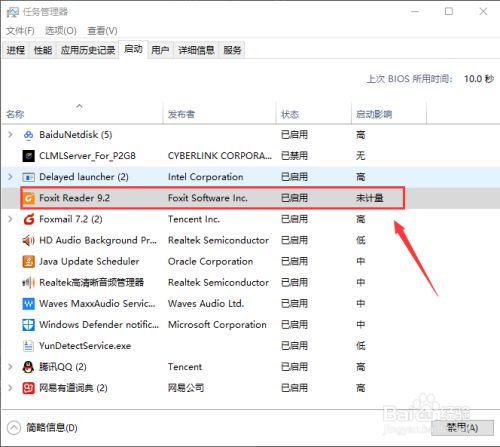Close the Task Manager window
This screenshot has width=500, height=447.
click(483, 12)
